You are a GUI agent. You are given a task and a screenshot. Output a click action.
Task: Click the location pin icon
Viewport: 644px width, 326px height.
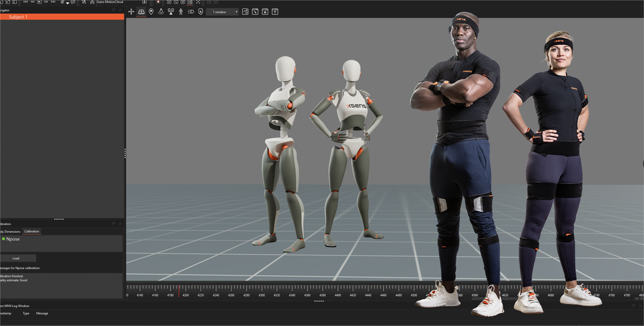click(x=151, y=11)
